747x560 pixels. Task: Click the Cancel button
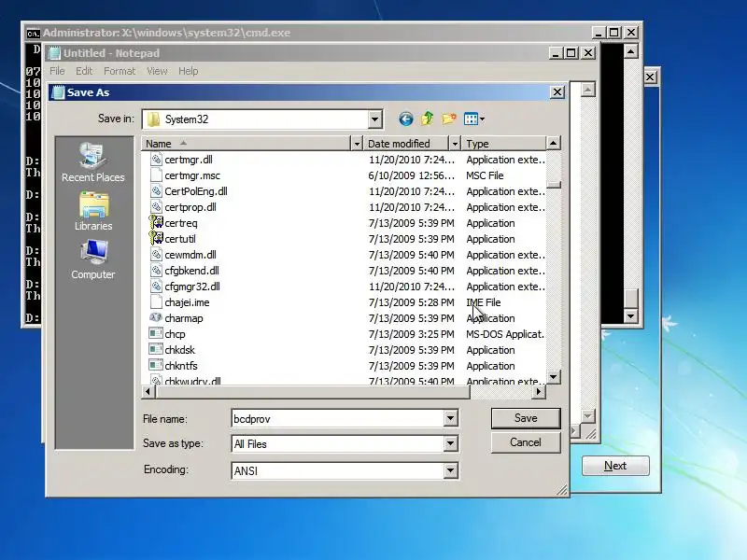526,442
